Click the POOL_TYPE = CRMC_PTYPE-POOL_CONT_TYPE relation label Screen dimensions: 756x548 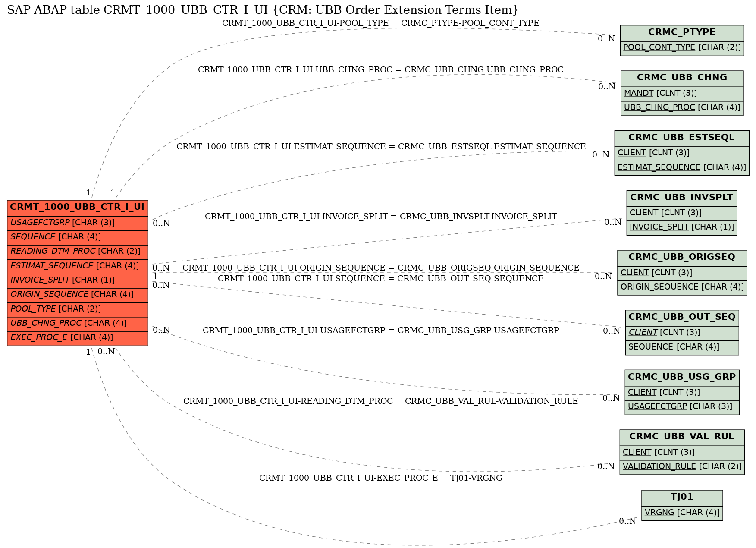pyautogui.click(x=380, y=23)
